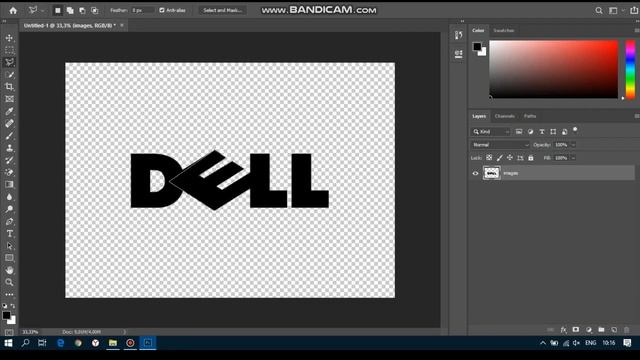Toggle Lock transparent pixels
The width and height of the screenshot is (640, 360).
tap(489, 158)
